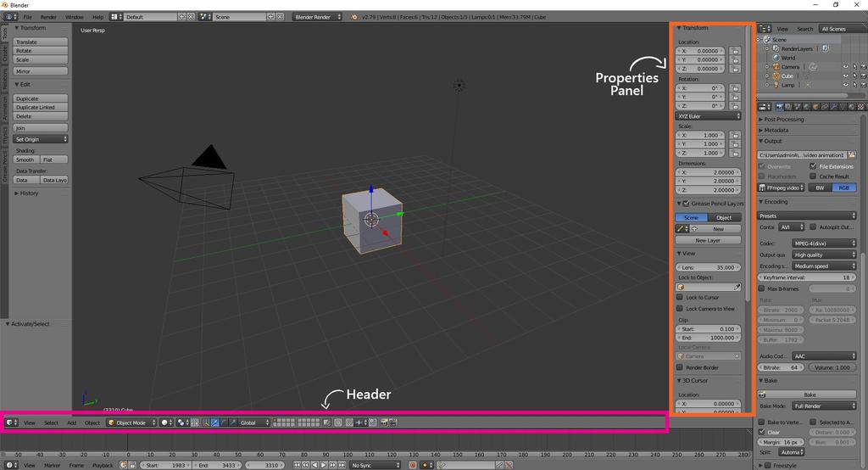Screen dimensions: 868x470
Task: Open the File menu
Action: (x=27, y=17)
